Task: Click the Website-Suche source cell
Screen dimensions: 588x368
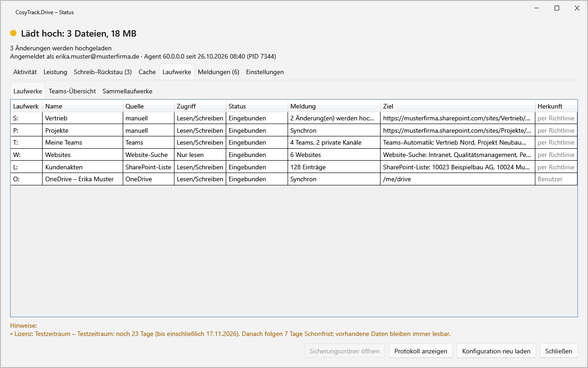Action: pos(149,155)
